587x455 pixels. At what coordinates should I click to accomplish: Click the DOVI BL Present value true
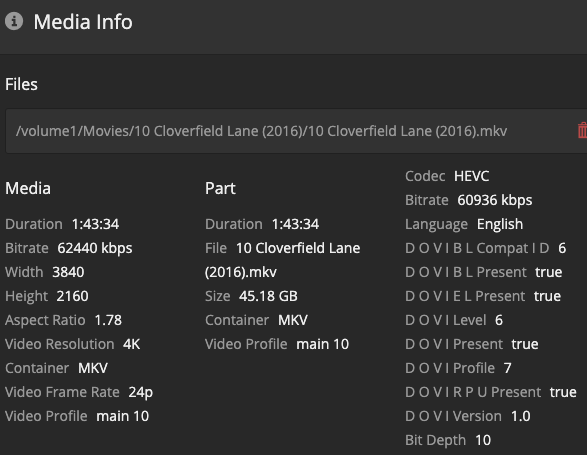coord(548,272)
